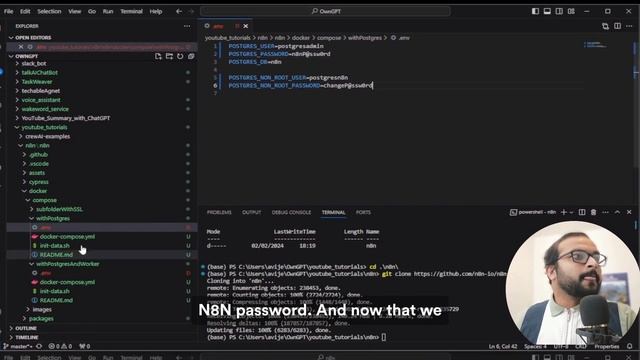Expand the packages folder

click(x=41, y=319)
